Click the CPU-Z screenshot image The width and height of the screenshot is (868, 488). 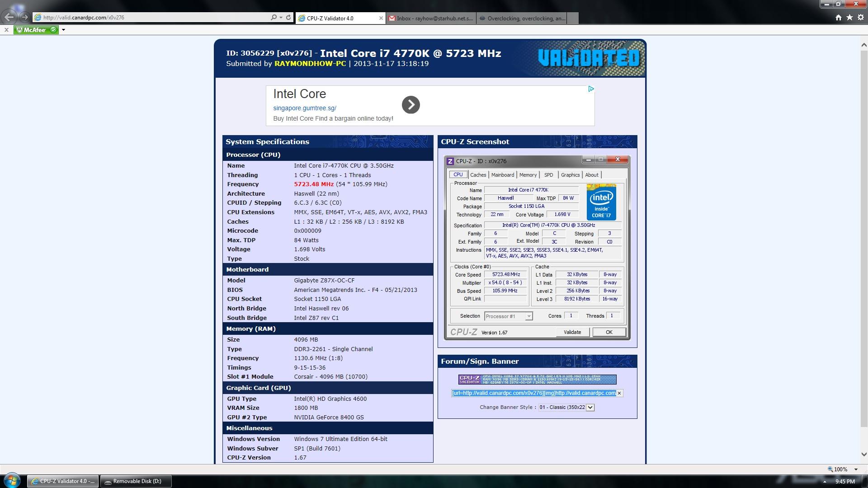click(x=537, y=247)
